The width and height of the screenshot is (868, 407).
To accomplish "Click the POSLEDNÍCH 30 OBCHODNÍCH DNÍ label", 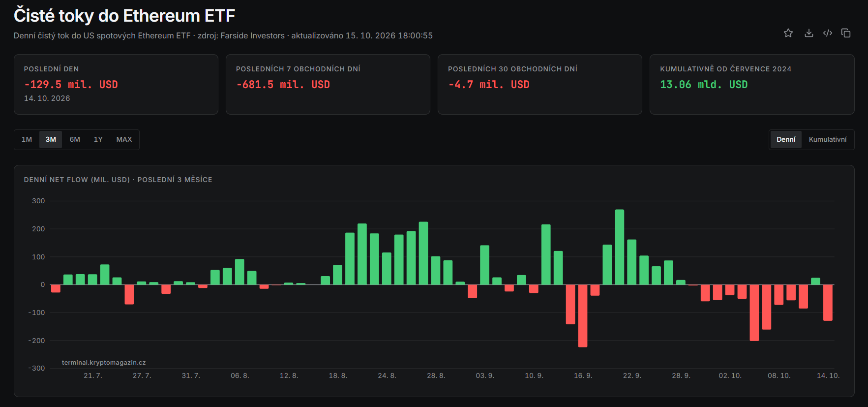I will [x=512, y=69].
